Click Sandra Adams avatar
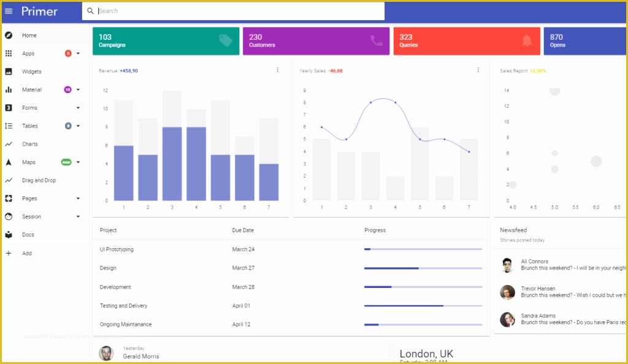The width and height of the screenshot is (628, 364). 507,319
